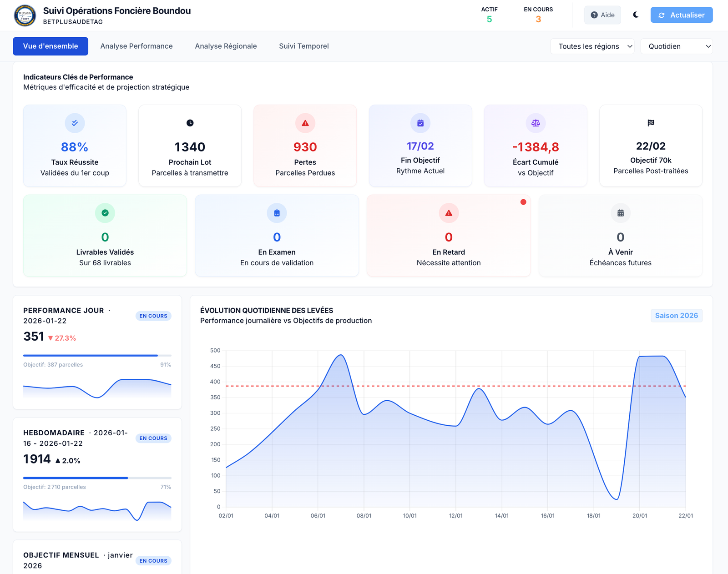Click the calendar-check icon above Fin Objectif
Screen dimensions: 728x574
tap(420, 123)
